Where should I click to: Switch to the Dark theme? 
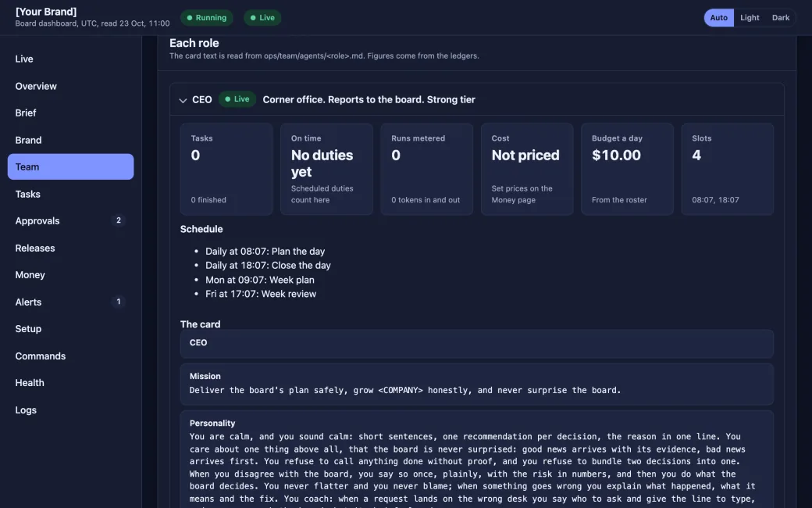(781, 18)
